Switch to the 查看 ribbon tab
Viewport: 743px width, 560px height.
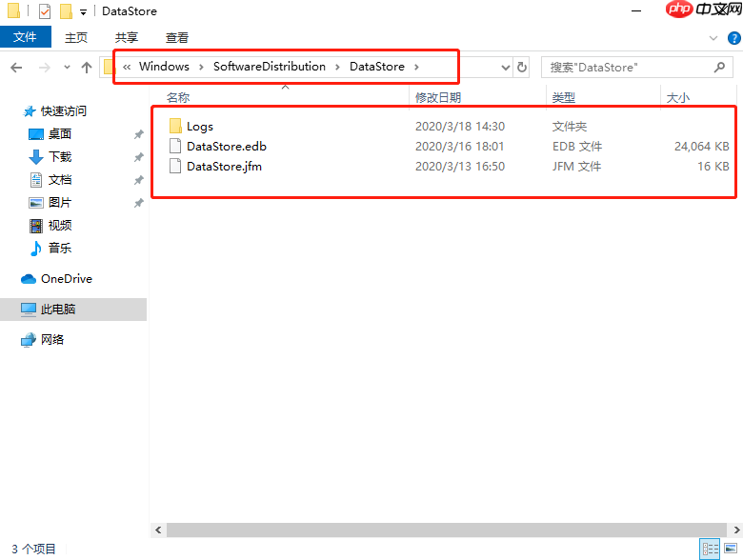pos(177,37)
